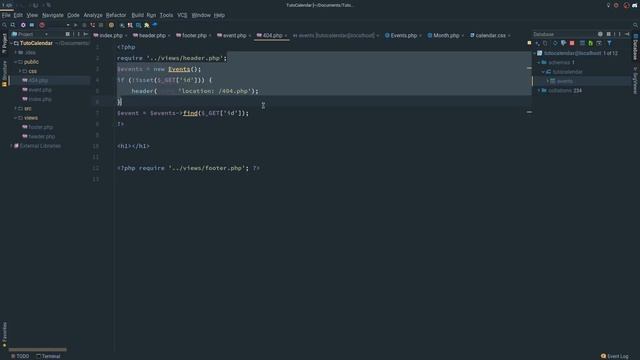
Task: Open the events database table tab
Action: (336, 36)
